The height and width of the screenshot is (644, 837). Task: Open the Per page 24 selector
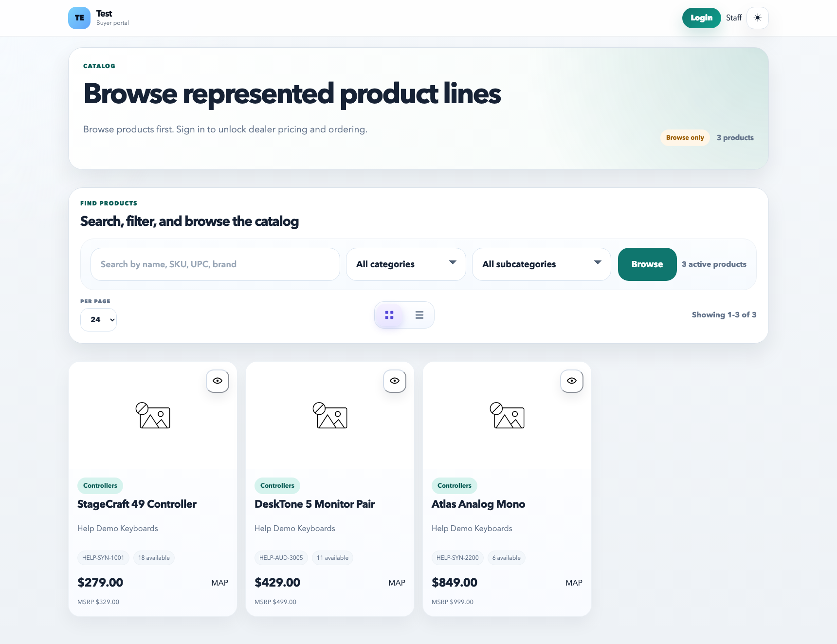point(98,320)
